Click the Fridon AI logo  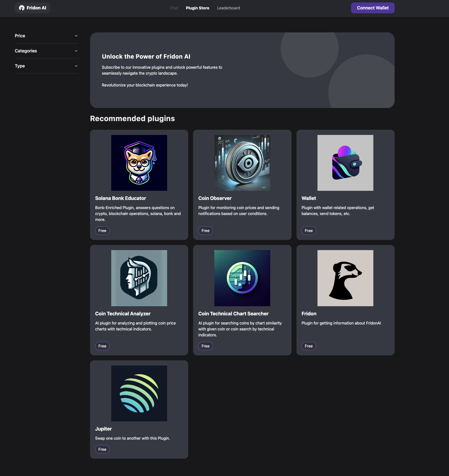(32, 8)
